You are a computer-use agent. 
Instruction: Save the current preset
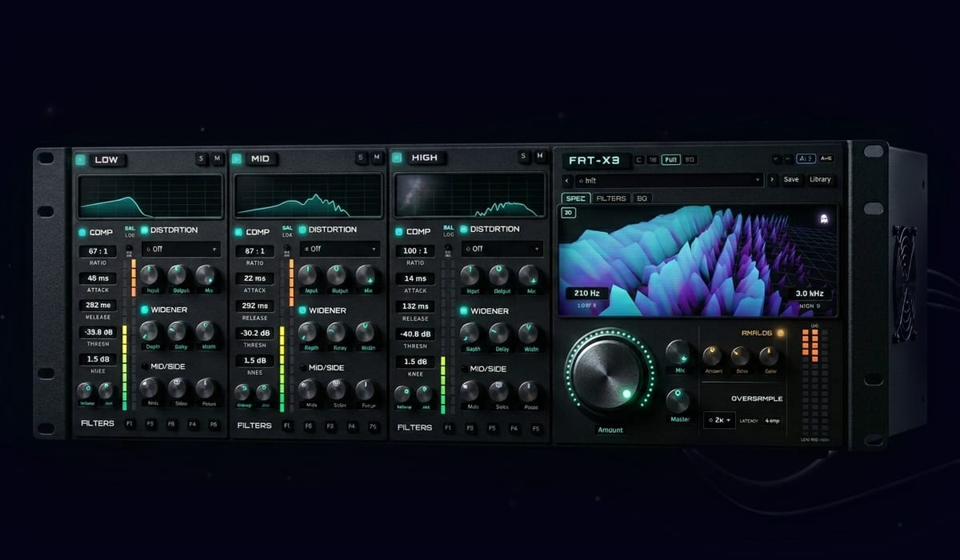click(790, 179)
